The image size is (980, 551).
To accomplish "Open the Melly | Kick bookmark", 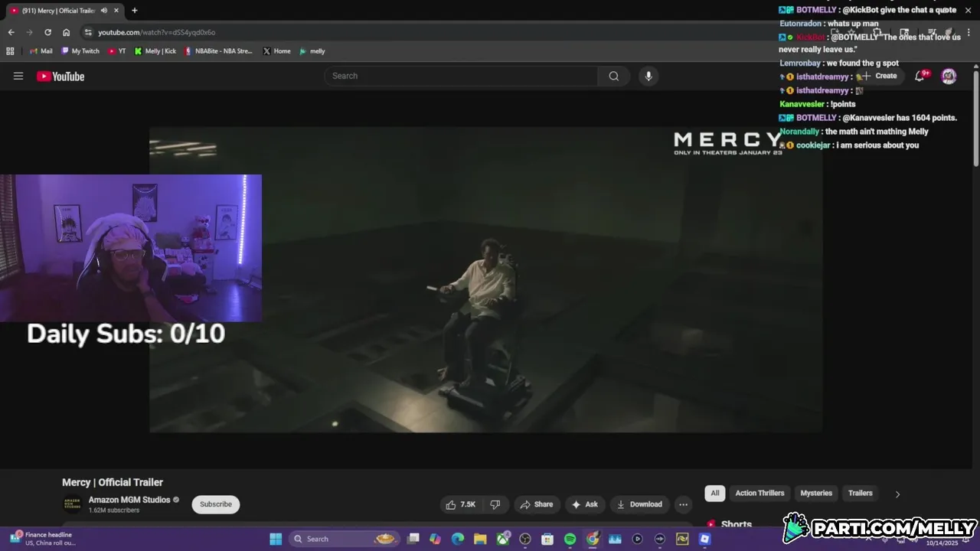I will [x=155, y=51].
